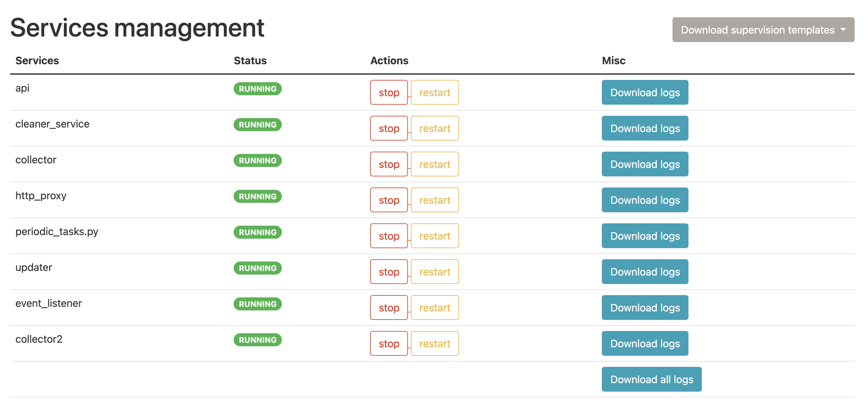Image resolution: width=868 pixels, height=405 pixels.
Task: Stop the event_listener service
Action: (x=388, y=307)
